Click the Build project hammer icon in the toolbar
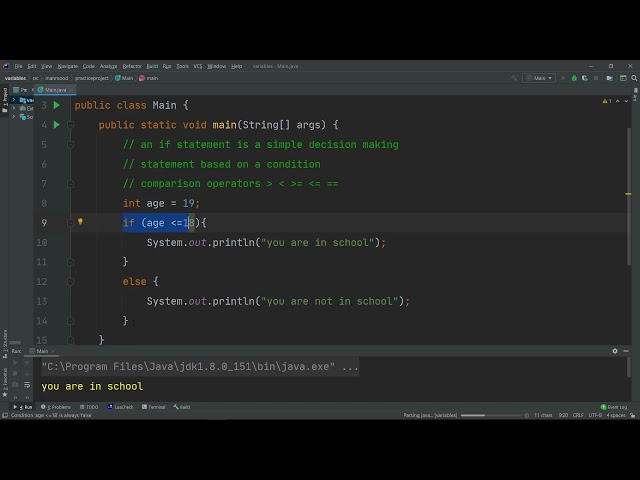The width and height of the screenshot is (640, 480). [514, 78]
